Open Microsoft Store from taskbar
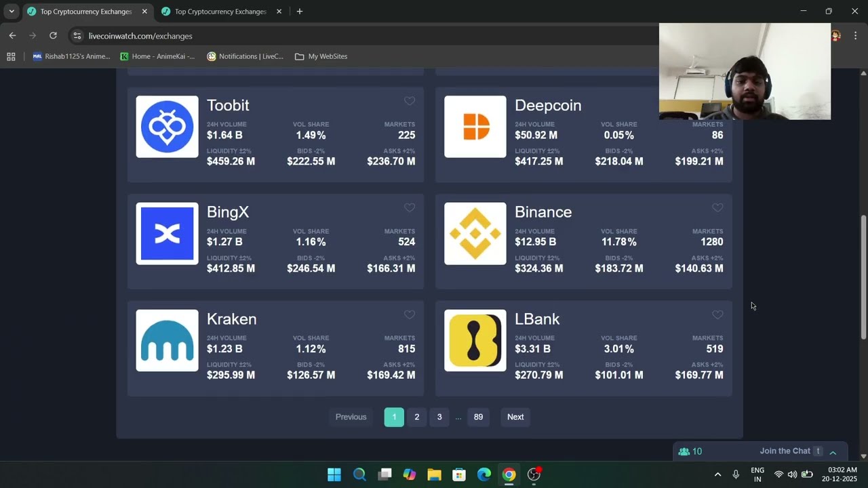The height and width of the screenshot is (488, 868). pyautogui.click(x=459, y=474)
